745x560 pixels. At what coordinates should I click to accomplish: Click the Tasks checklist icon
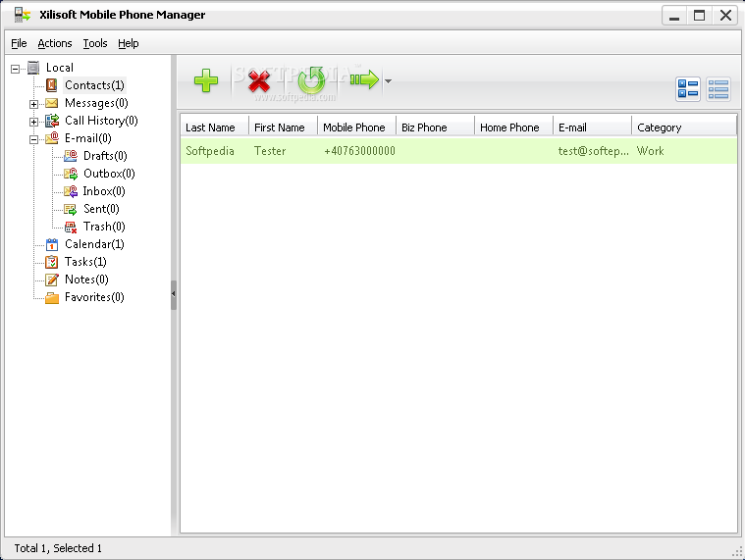pyautogui.click(x=51, y=262)
